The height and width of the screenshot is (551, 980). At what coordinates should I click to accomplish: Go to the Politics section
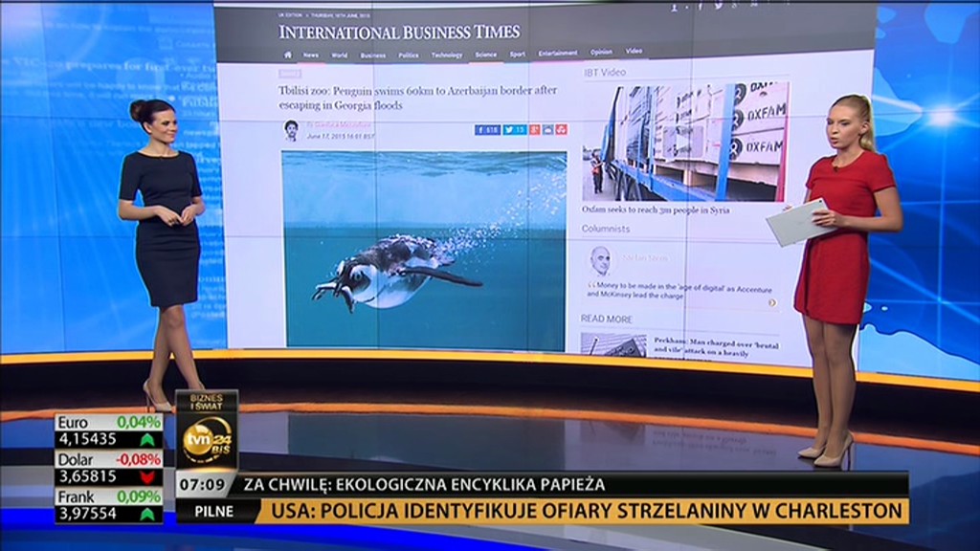(x=409, y=55)
